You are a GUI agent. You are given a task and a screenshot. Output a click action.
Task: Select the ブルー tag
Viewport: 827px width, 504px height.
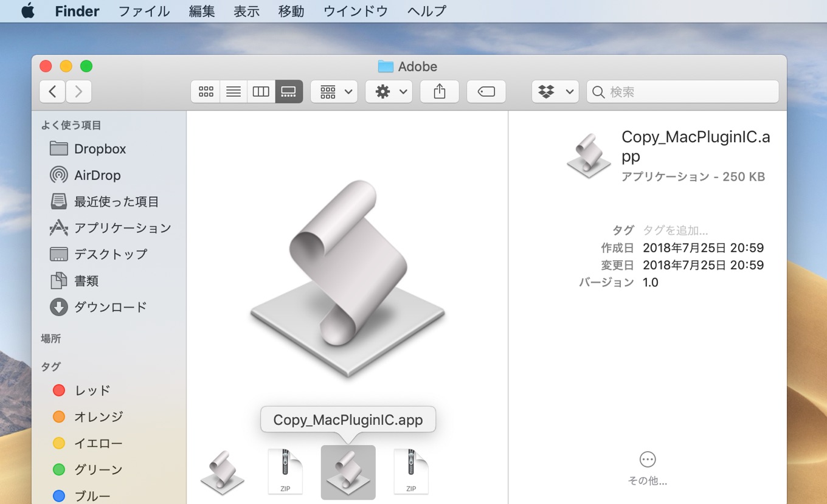[81, 495]
